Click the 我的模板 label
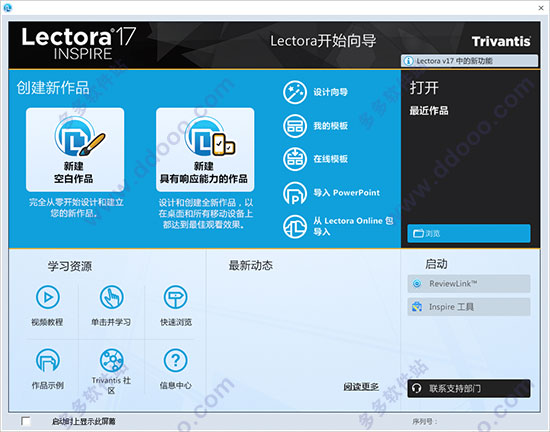 click(x=330, y=126)
